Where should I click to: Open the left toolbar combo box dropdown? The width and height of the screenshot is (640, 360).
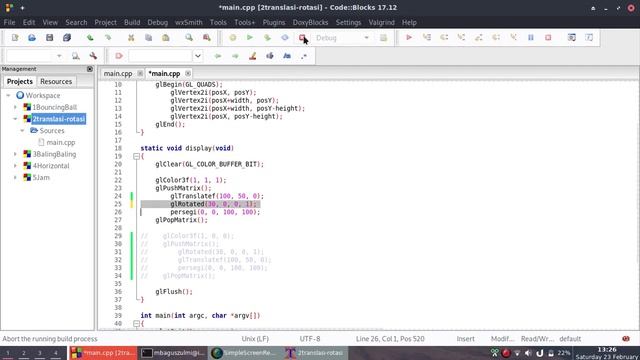[59, 56]
